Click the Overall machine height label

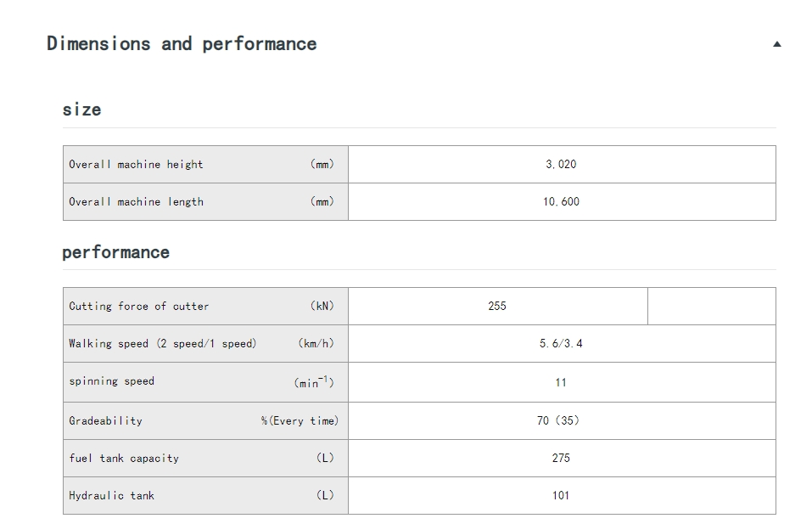click(136, 165)
